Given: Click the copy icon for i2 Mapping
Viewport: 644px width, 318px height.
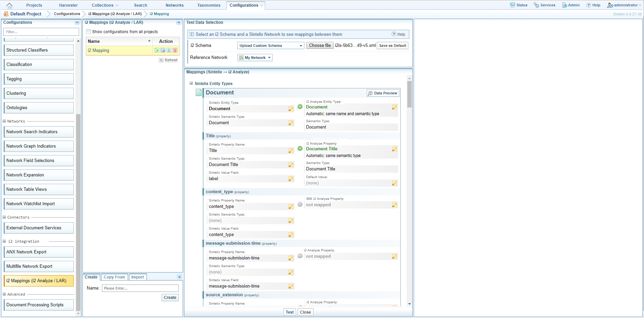Looking at the screenshot, I should (x=163, y=50).
